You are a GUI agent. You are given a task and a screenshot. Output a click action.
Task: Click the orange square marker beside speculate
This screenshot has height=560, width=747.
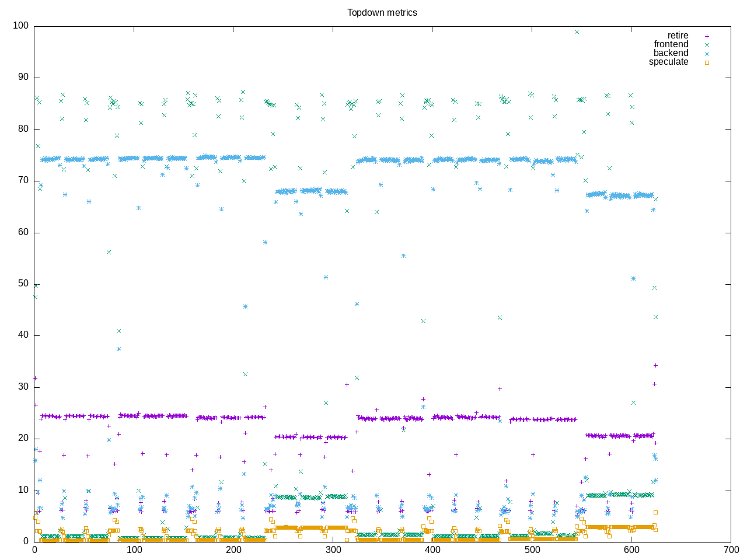(x=707, y=62)
